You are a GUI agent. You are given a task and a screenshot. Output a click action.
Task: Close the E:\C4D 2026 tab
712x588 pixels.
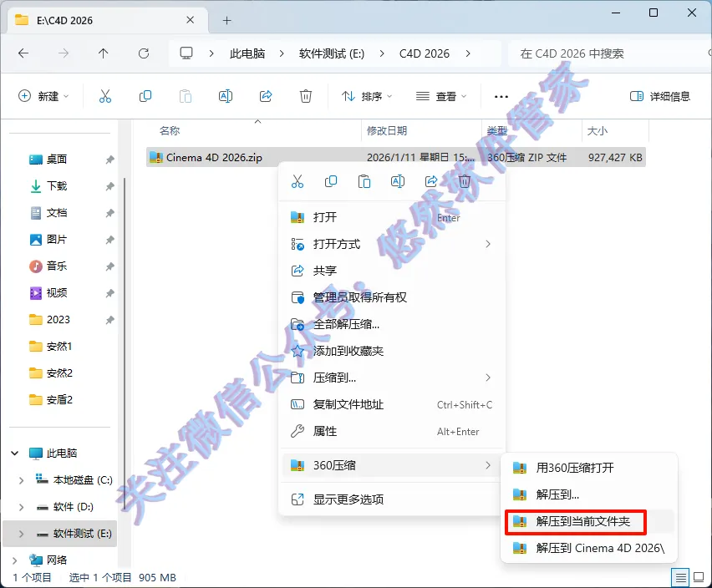coord(191,20)
